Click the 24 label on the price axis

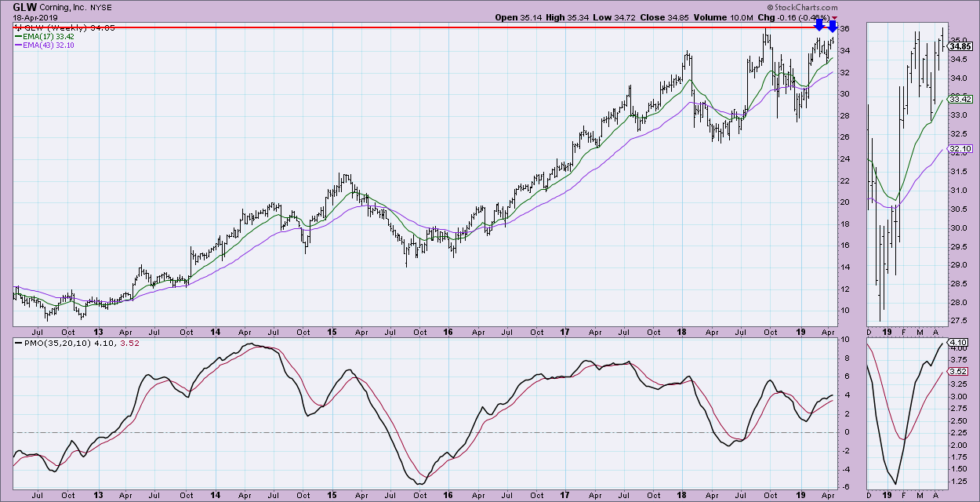pos(844,158)
